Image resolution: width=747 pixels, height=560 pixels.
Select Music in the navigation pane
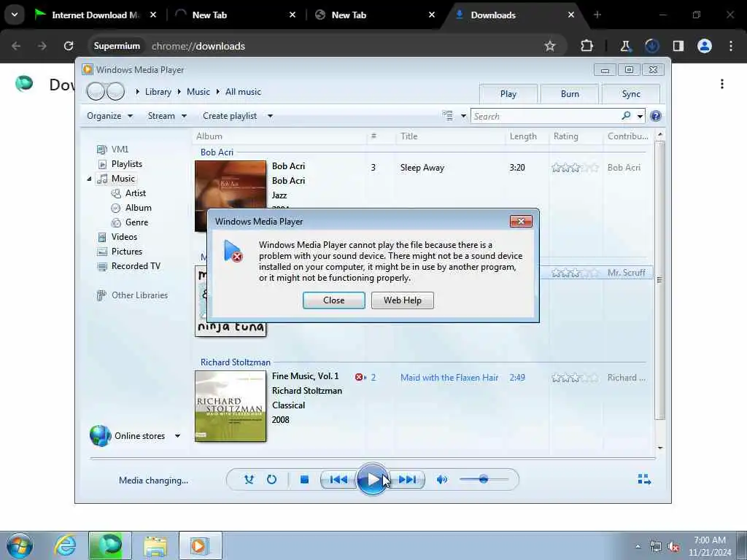[123, 179]
